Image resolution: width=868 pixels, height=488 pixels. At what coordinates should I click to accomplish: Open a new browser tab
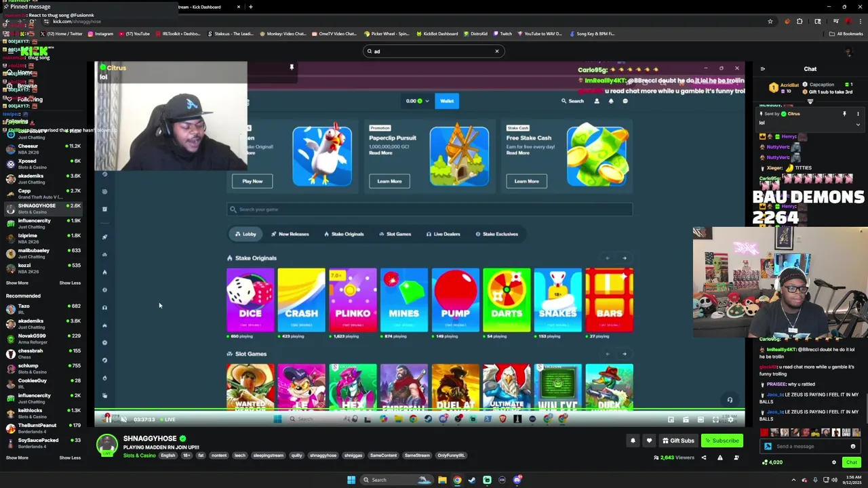251,7
